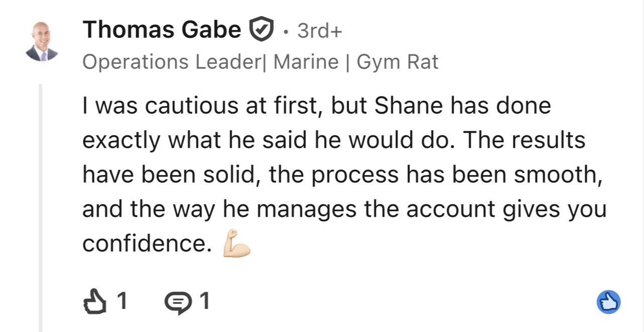Click the gray vertical thread line

pos(41,208)
